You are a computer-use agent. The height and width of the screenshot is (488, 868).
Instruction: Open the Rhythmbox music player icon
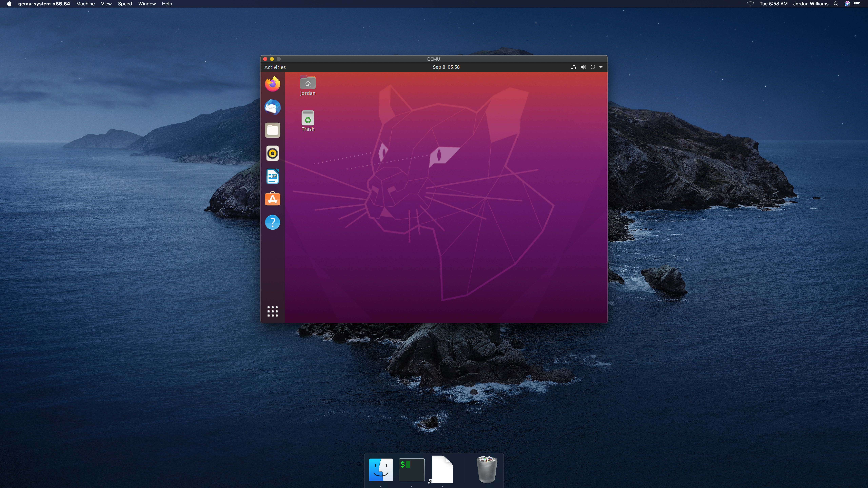click(272, 153)
